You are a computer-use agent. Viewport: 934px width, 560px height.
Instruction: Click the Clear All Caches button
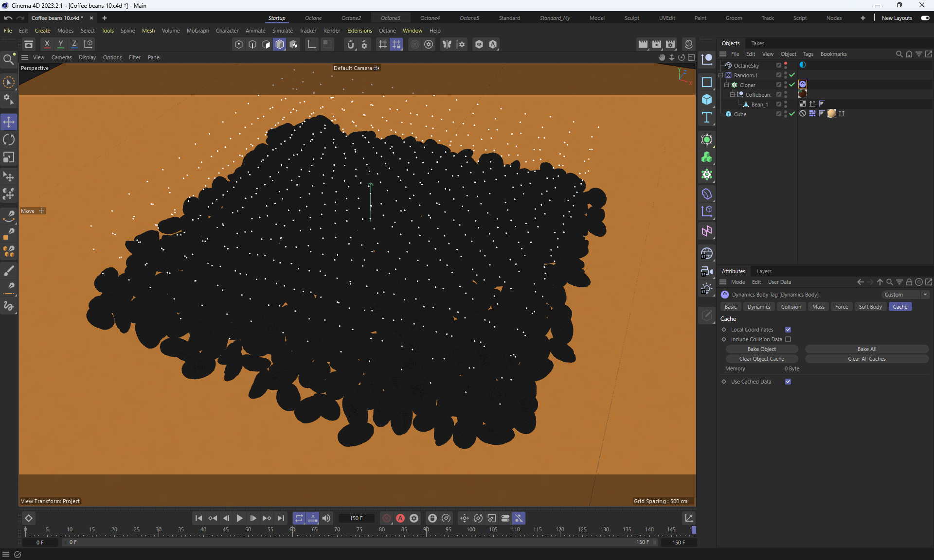(866, 359)
